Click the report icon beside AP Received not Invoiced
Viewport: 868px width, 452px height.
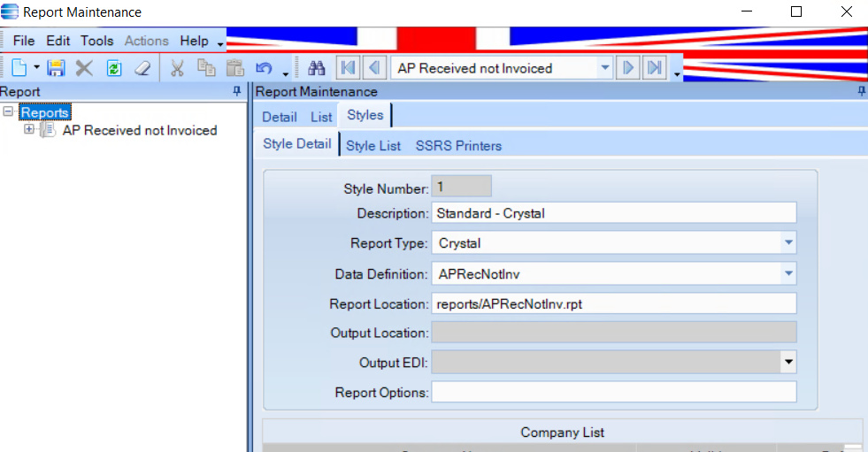48,130
